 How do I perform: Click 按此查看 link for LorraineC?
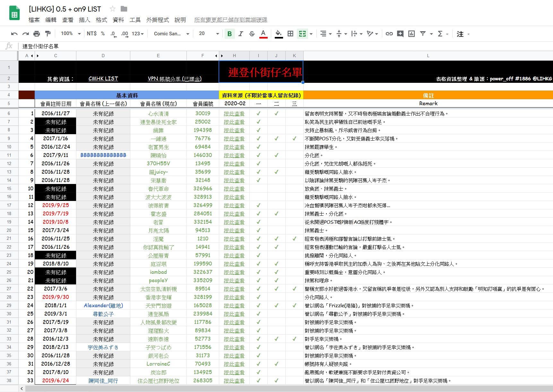coord(234,364)
